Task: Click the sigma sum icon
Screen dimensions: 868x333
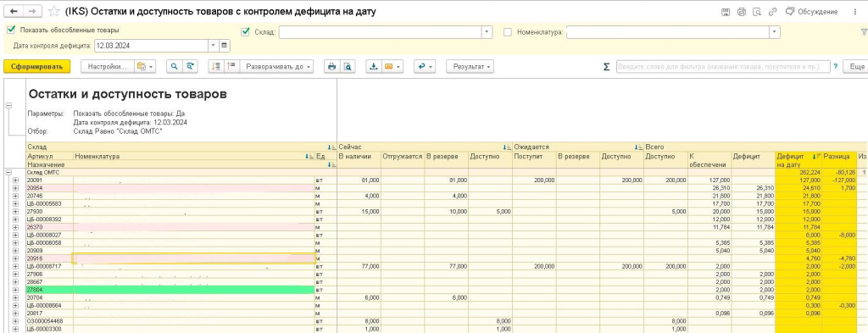Action: (606, 67)
